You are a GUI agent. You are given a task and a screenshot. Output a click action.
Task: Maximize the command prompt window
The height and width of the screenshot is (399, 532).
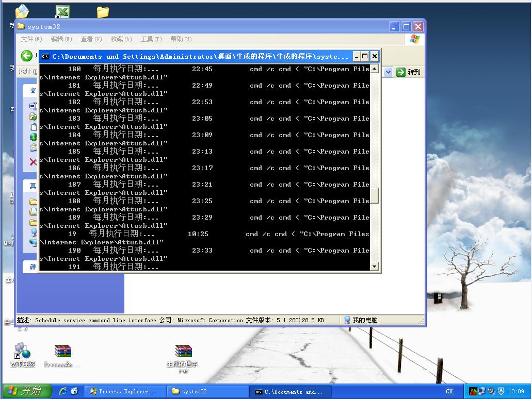click(365, 56)
